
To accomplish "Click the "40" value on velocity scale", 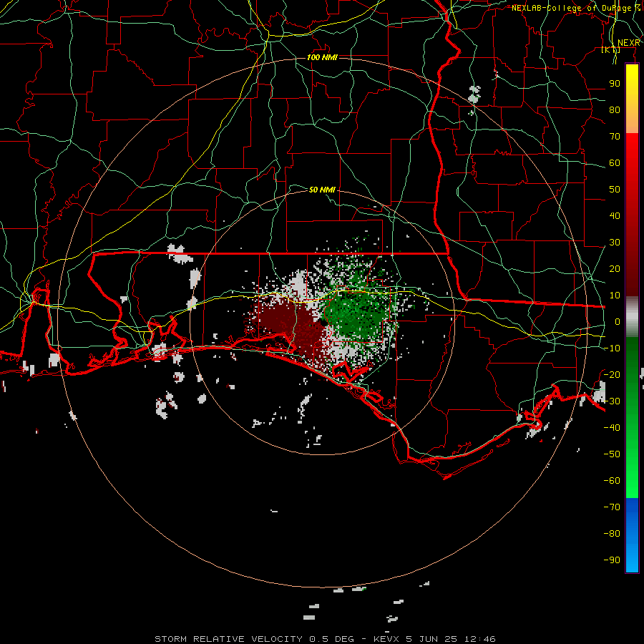I will [615, 215].
